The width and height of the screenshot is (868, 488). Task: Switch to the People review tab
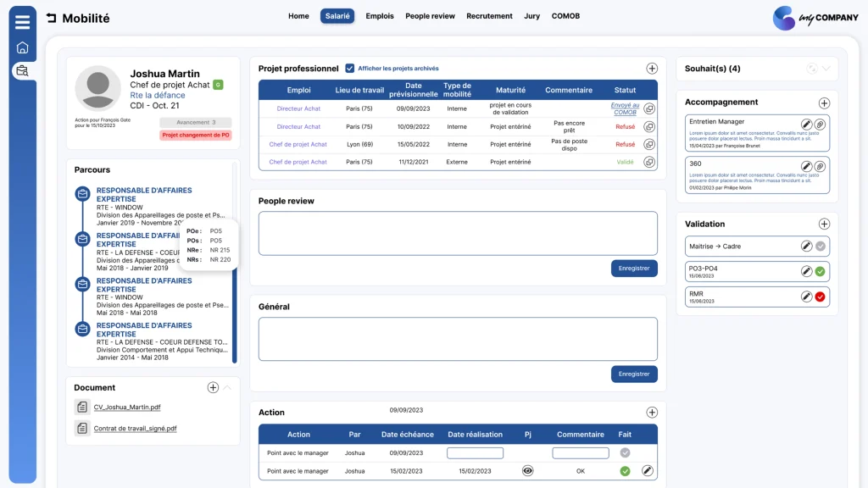(x=430, y=16)
